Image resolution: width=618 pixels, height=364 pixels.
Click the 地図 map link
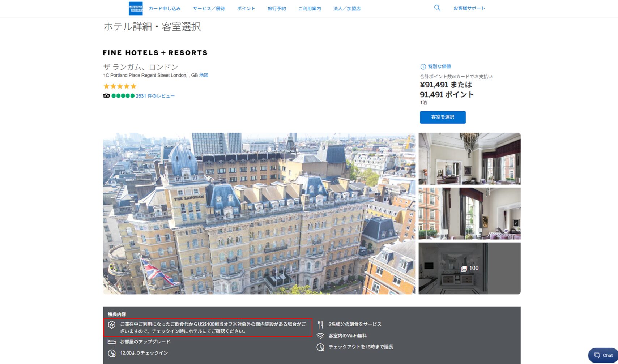pos(204,75)
